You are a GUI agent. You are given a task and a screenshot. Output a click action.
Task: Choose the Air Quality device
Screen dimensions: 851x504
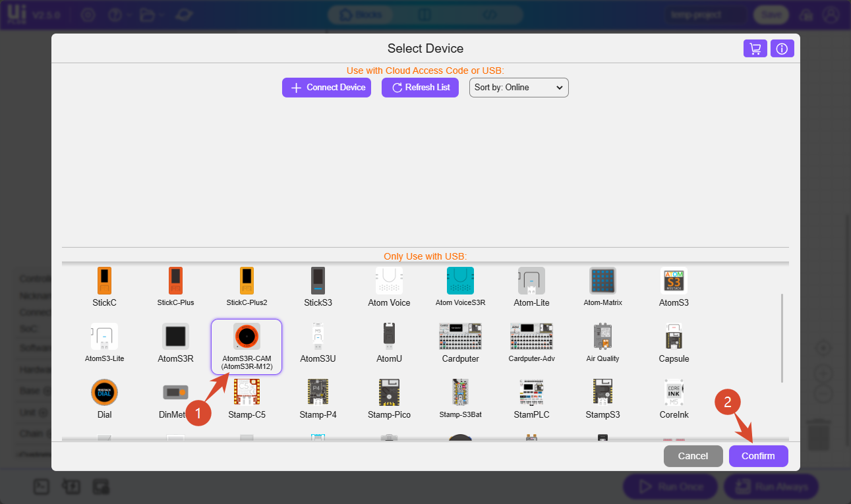click(x=602, y=337)
